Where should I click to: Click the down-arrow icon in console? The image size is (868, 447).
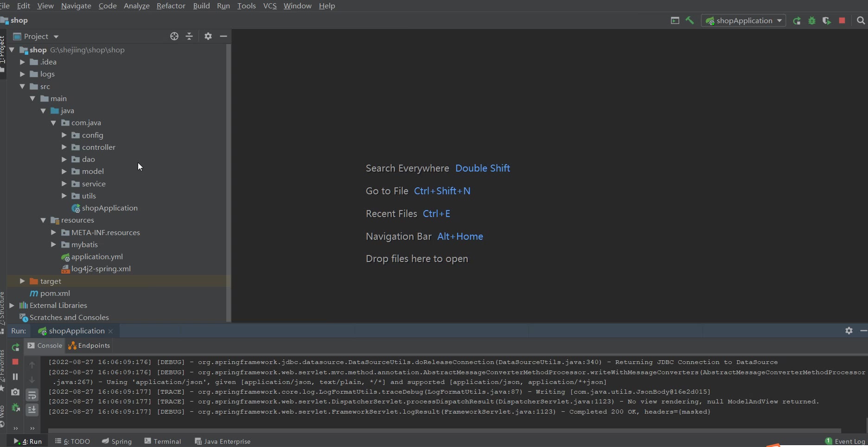point(32,380)
